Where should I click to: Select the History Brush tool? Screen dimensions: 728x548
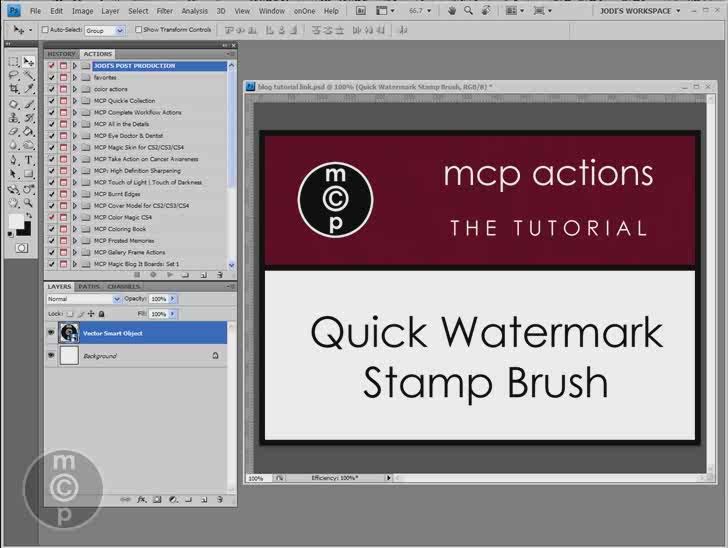(28, 118)
